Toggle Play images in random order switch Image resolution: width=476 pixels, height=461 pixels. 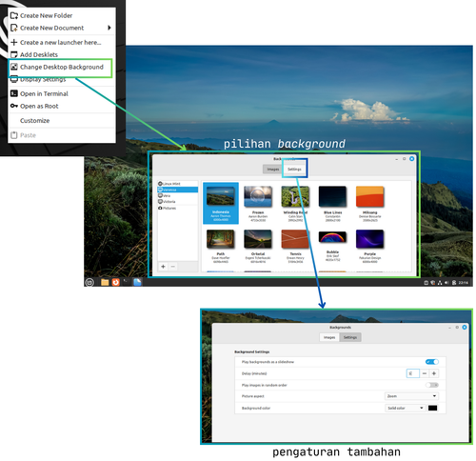[432, 385]
